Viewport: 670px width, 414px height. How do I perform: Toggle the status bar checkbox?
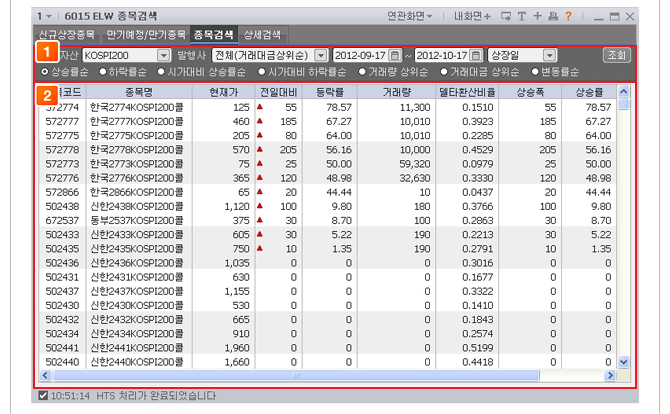43,395
